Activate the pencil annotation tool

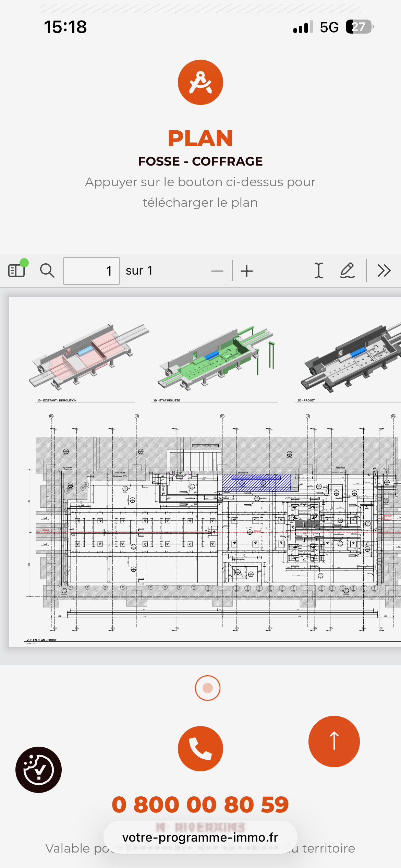click(x=347, y=270)
